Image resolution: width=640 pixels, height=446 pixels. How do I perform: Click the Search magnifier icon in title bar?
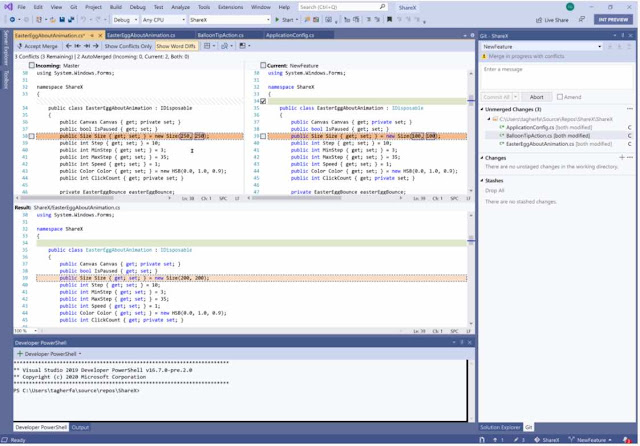pos(382,7)
